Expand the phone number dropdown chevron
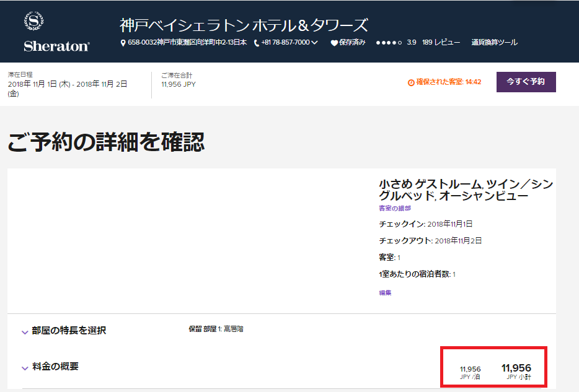Viewport: 579px width, 392px height. pos(314,43)
